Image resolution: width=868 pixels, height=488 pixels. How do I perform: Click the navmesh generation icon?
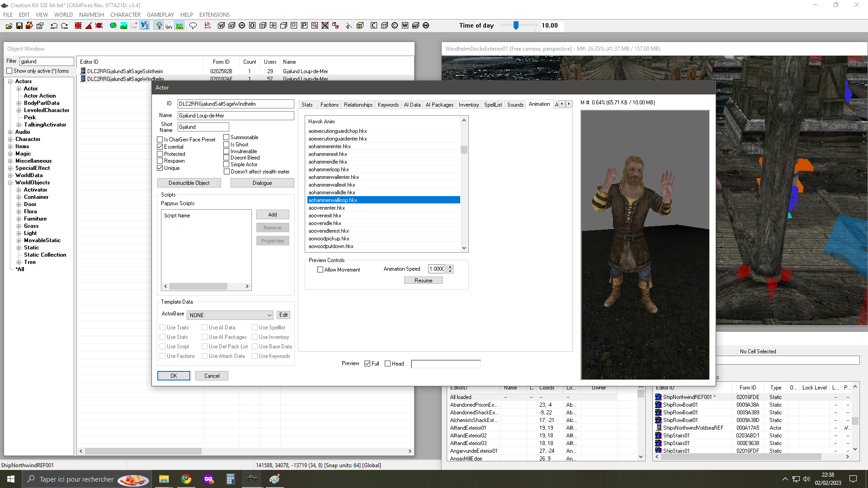(x=208, y=26)
